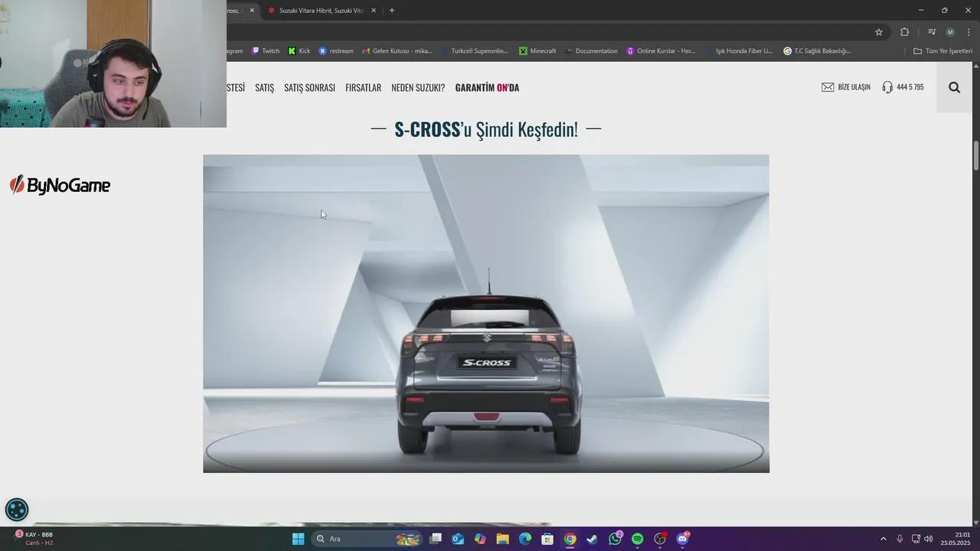
Task: Open the network tray icon
Action: coord(916,539)
